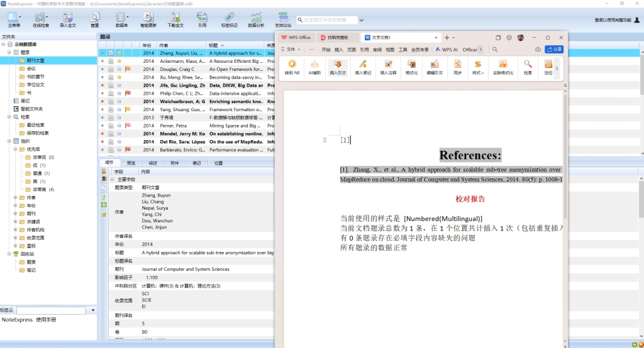Switch to the 预览 (preview) tab

(x=131, y=163)
